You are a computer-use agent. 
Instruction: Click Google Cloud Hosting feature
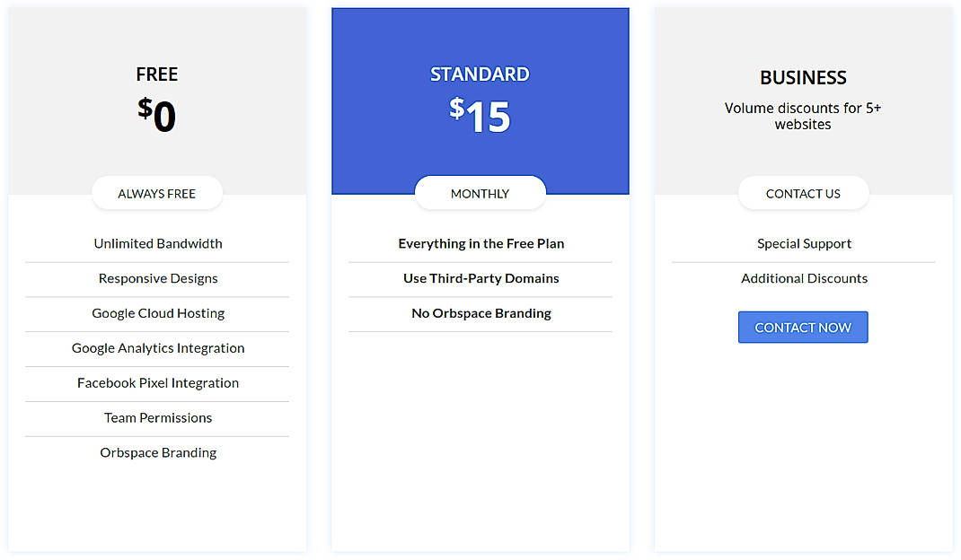[158, 313]
